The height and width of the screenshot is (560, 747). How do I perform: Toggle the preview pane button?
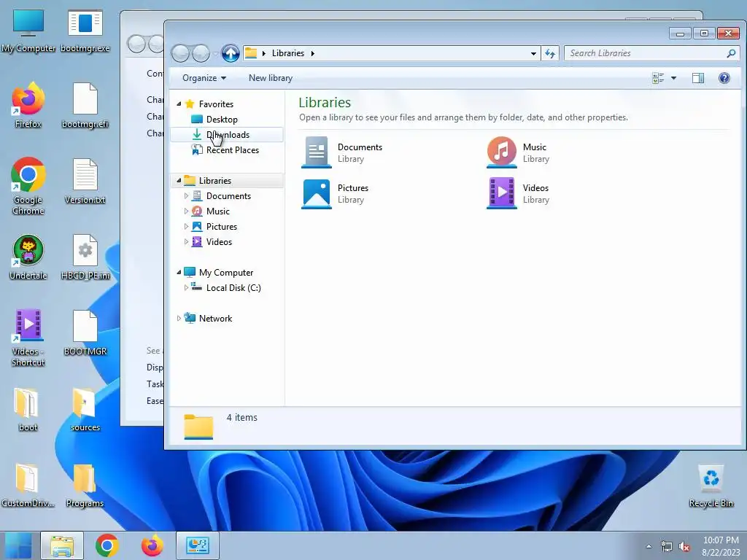pyautogui.click(x=698, y=78)
